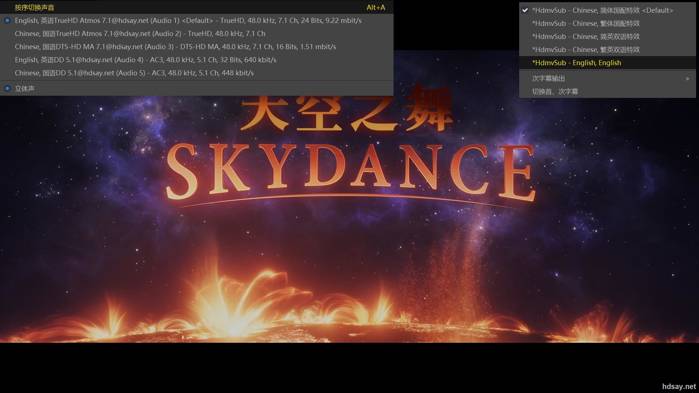The image size is (699, 393).
Task: Switch to Chinese DTS-HD MA 7.1 Audio 3
Action: [x=196, y=46]
